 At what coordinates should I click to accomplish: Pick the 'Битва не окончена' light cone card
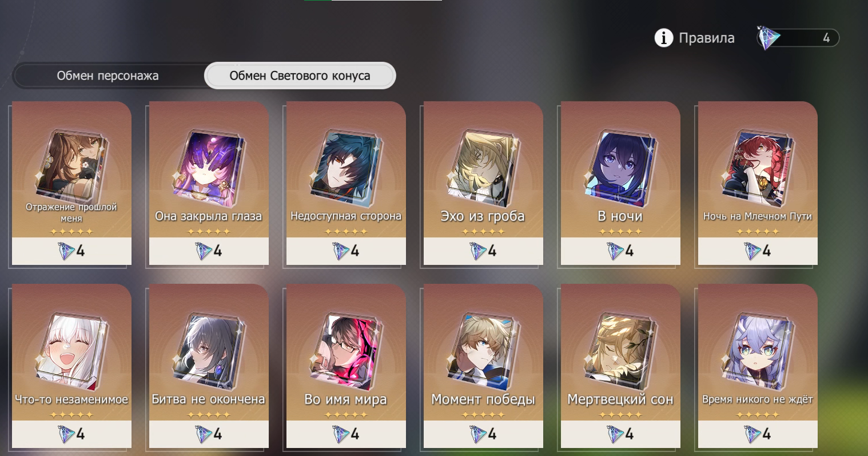[209, 366]
